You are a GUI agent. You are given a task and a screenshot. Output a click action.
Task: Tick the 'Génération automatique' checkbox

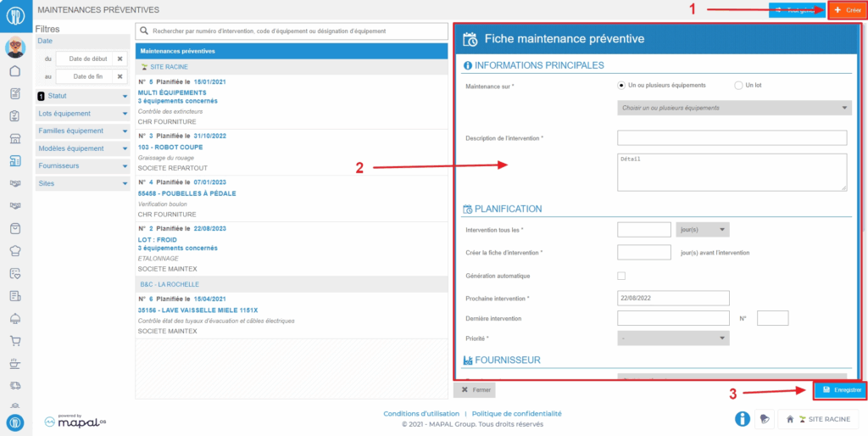coord(621,276)
